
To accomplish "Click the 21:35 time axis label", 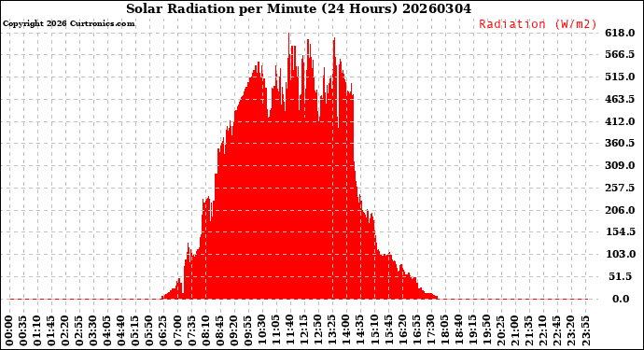I will [529, 331].
